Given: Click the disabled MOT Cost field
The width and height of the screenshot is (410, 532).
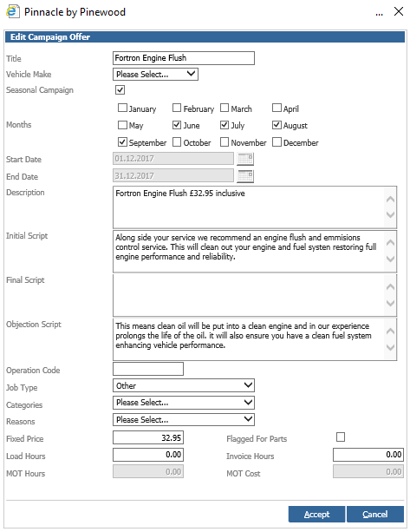Looking at the screenshot, I should coord(368,471).
